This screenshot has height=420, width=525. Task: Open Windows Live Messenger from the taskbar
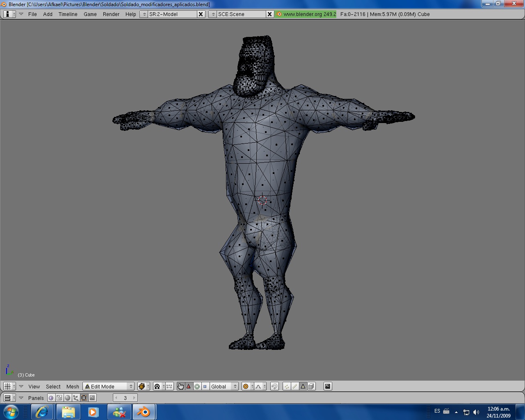tap(119, 412)
